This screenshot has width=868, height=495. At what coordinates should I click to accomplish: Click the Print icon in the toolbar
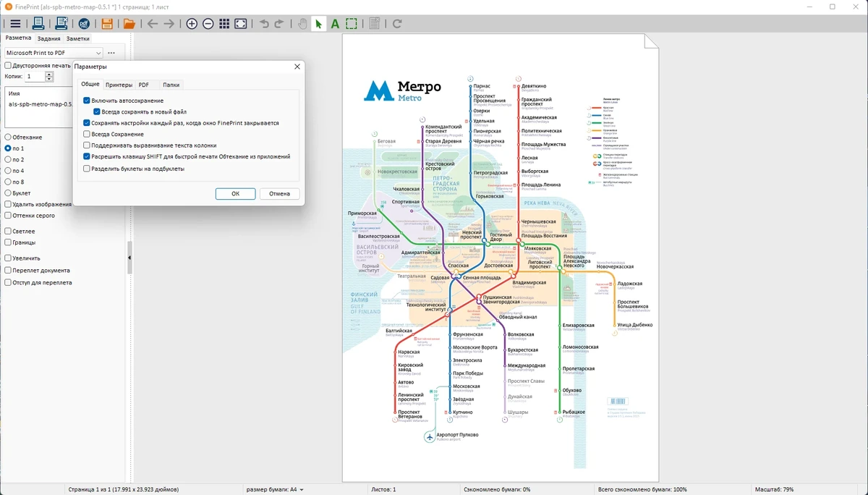[x=38, y=24]
